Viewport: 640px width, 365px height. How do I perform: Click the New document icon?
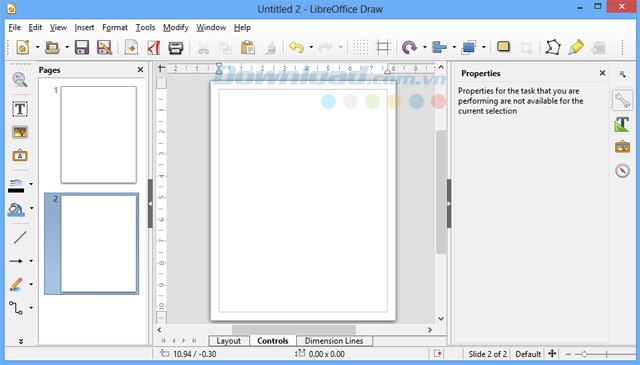23,47
